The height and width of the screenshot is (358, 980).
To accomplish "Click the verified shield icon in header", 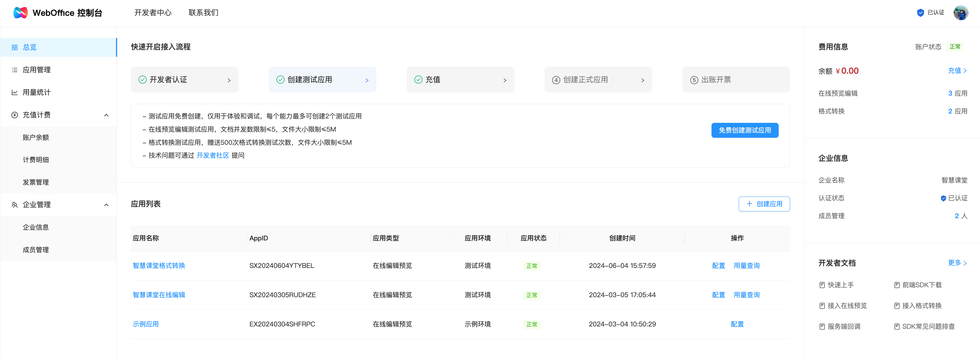I will point(920,13).
